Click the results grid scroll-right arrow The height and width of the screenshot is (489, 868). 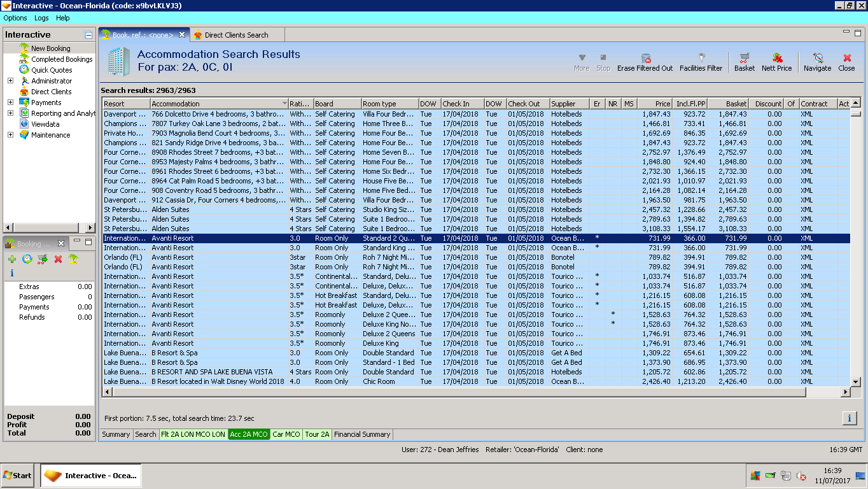846,391
